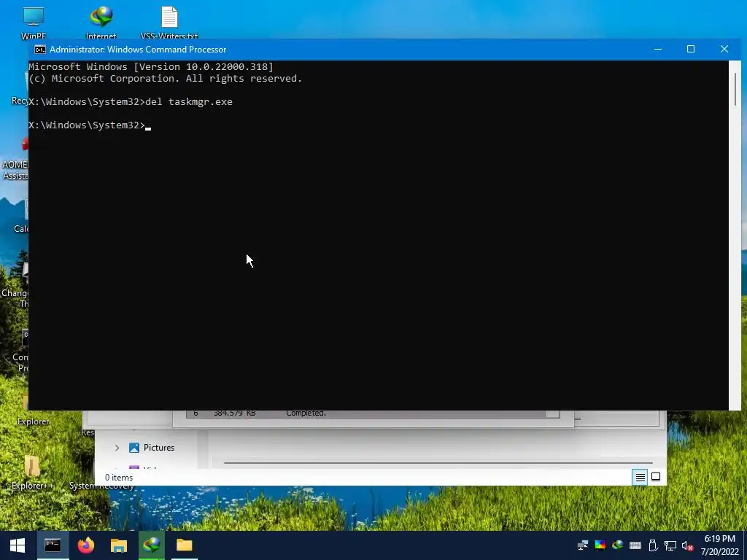This screenshot has width=747, height=560.
Task: Click 'Completed.' status in download list
Action: (x=306, y=413)
